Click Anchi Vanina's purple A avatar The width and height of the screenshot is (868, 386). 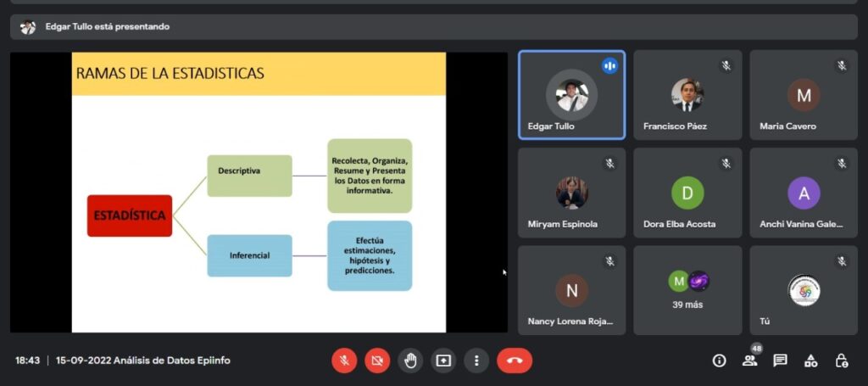point(804,193)
